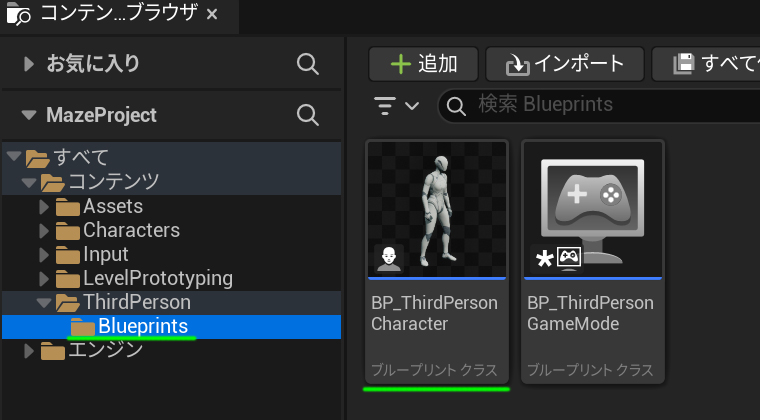Select the Assets folder row

pyautogui.click(x=172, y=206)
